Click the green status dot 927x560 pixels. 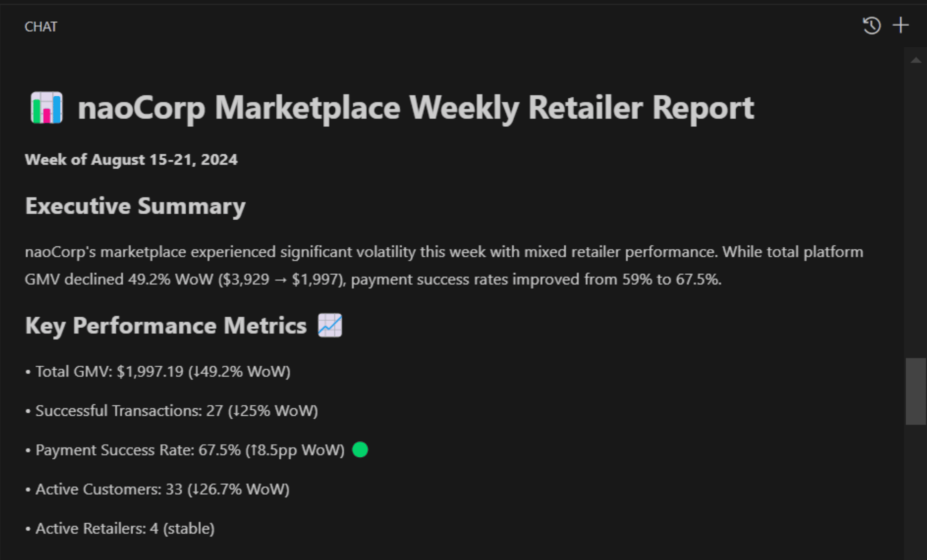point(360,449)
